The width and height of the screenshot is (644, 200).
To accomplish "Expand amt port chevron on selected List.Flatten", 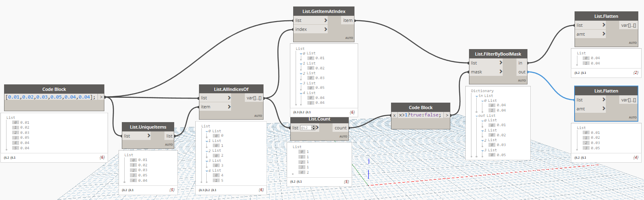I will pyautogui.click(x=604, y=109).
